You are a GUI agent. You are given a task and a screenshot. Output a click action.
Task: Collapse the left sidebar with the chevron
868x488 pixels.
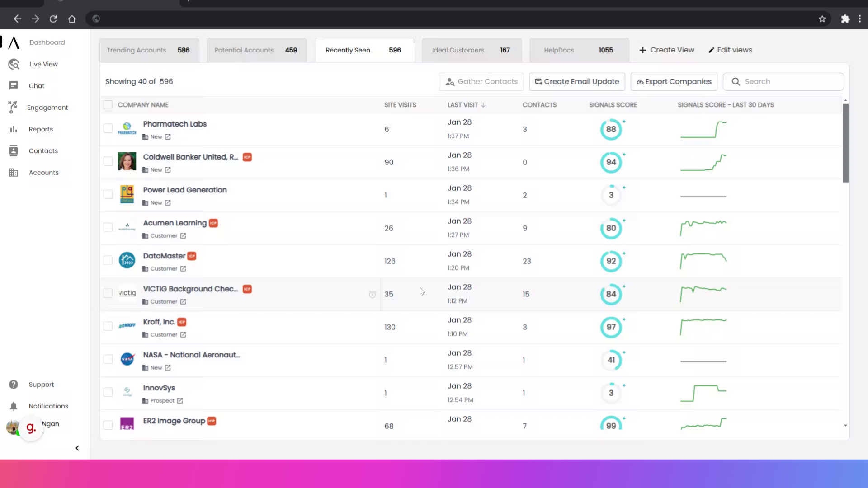(77, 448)
